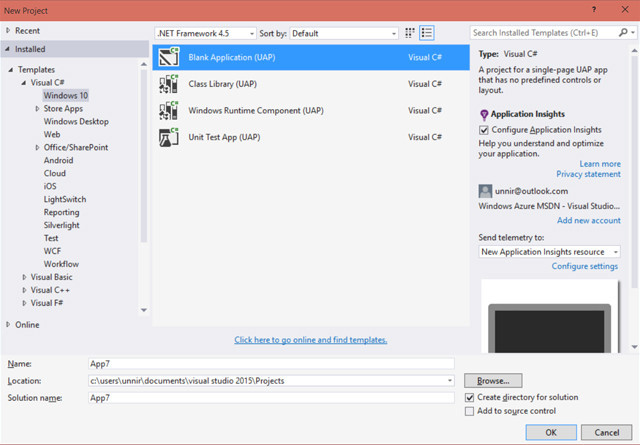The height and width of the screenshot is (445, 640).
Task: Expand the Office/SharePoint node arrow
Action: click(x=37, y=147)
